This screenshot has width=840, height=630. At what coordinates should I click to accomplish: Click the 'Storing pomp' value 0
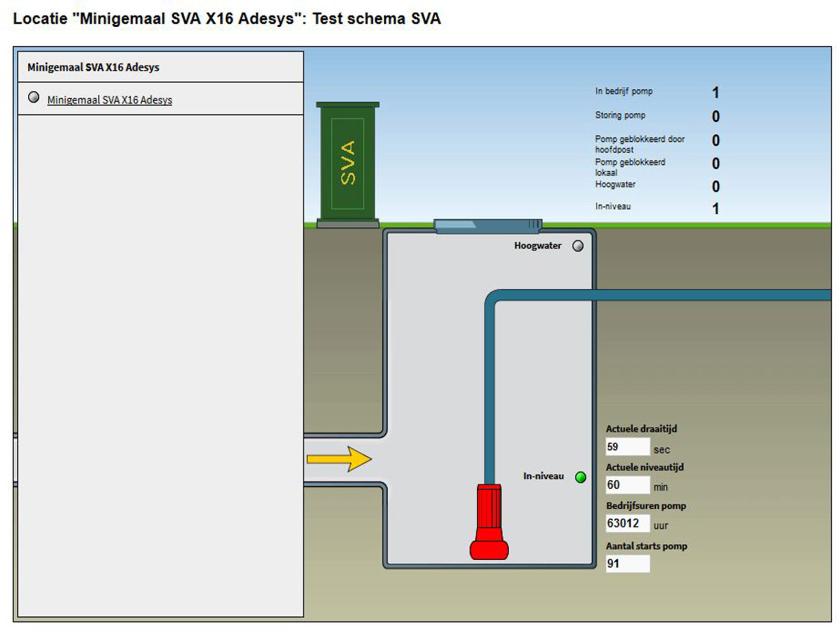click(716, 117)
